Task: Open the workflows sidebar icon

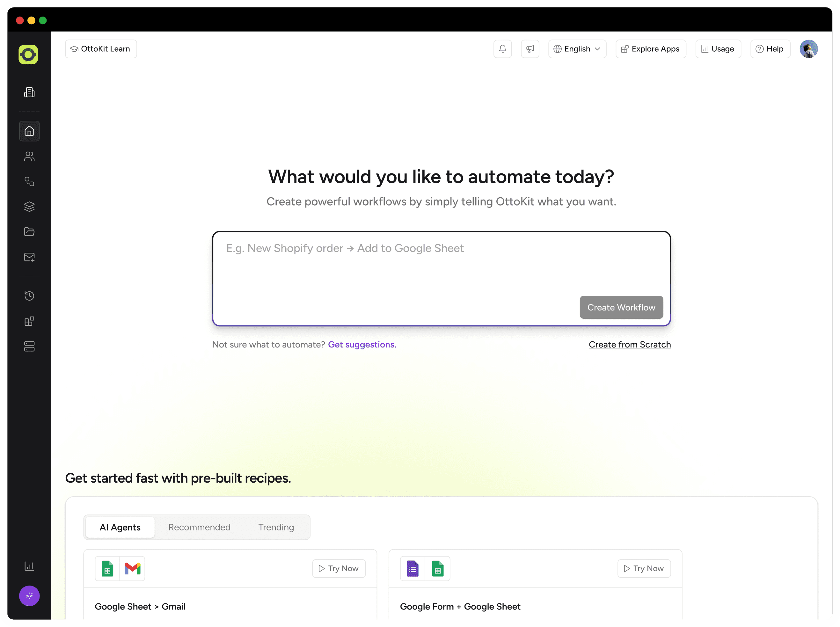Action: click(x=29, y=181)
